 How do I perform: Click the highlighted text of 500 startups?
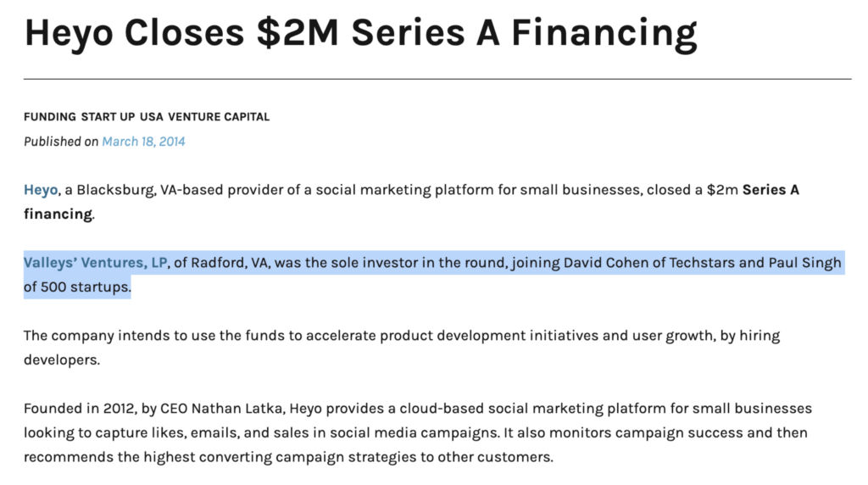click(77, 287)
